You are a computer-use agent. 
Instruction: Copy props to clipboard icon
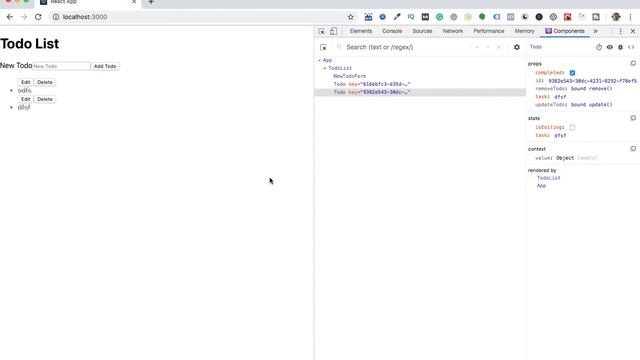point(633,63)
